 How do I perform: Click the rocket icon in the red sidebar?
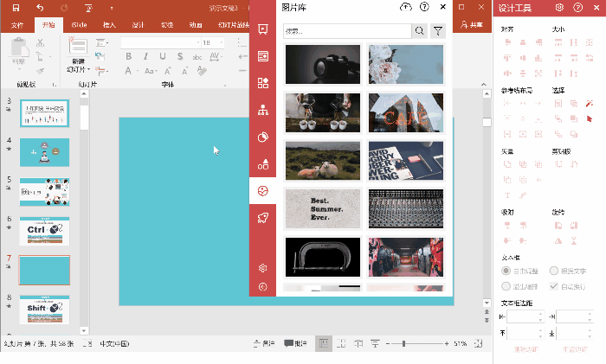click(263, 217)
